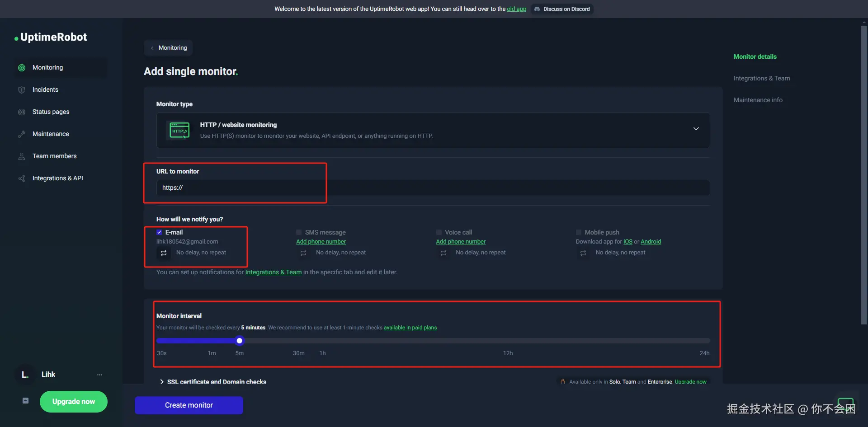The width and height of the screenshot is (868, 427).
Task: Switch to Integrations & Team section tab
Action: 762,78
